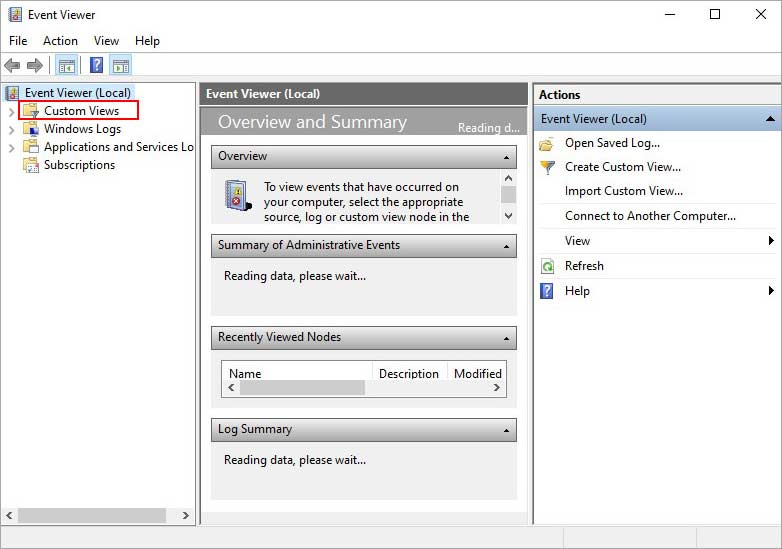Click the event log book icon in Overview
Image resolution: width=782 pixels, height=549 pixels.
237,195
